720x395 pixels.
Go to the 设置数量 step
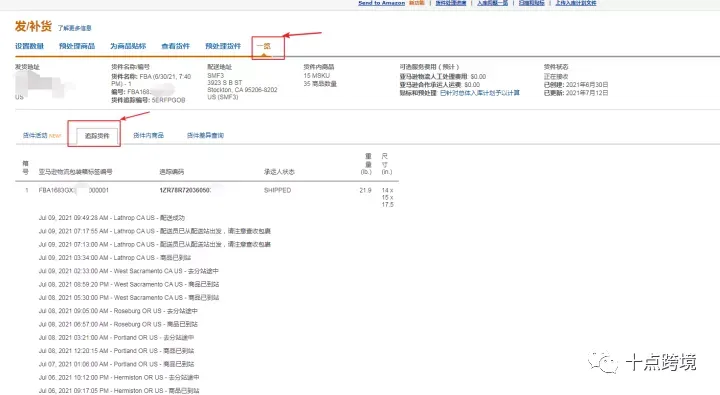coord(29,46)
